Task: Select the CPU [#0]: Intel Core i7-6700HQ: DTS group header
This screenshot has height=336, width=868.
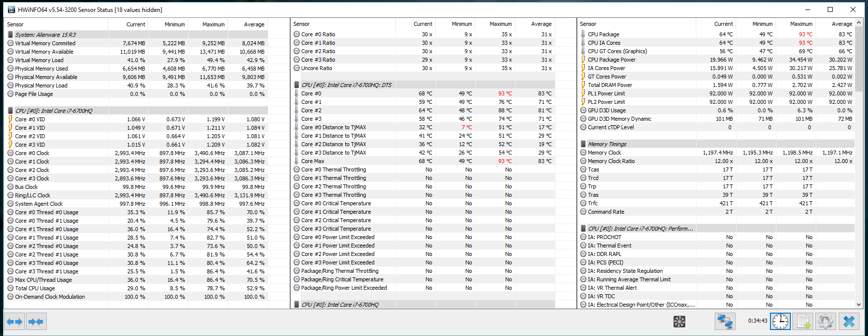Action: 423,85
